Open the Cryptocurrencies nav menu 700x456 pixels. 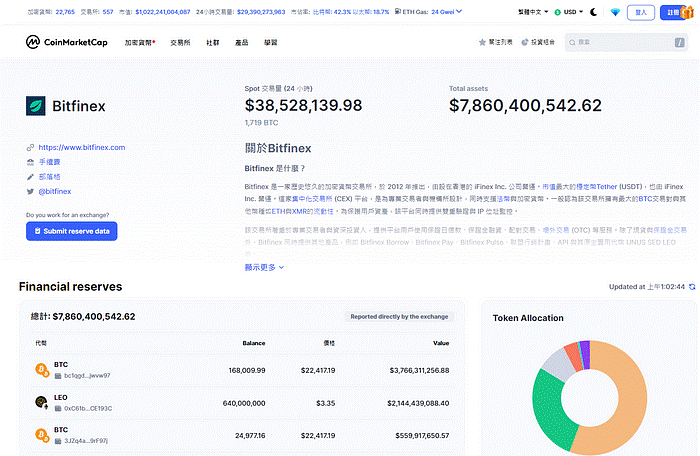pyautogui.click(x=140, y=42)
